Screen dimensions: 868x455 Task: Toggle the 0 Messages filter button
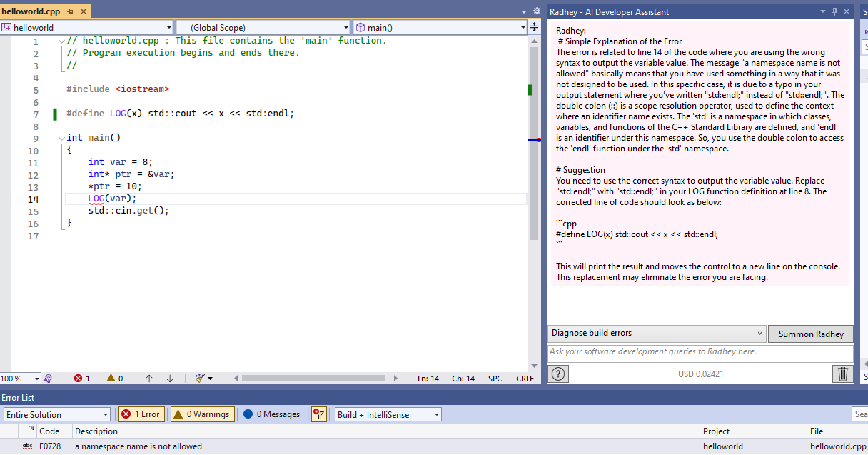[x=272, y=414]
